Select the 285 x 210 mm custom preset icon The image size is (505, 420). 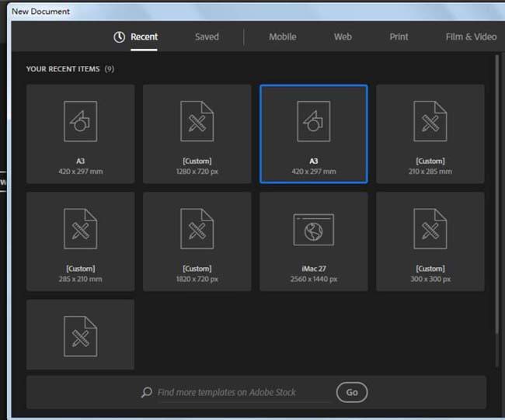[81, 229]
